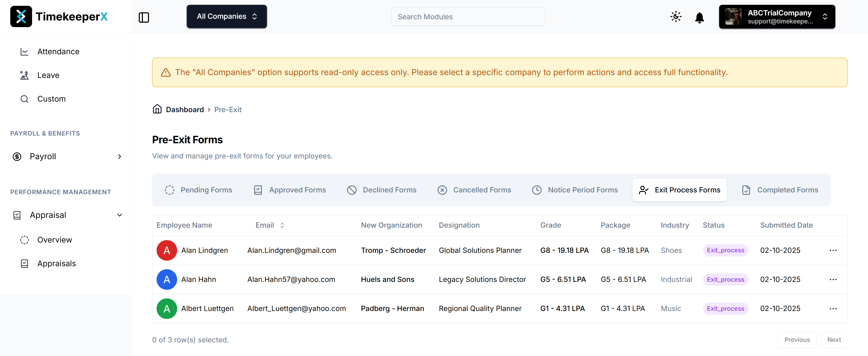Click the Employee Name column header
The height and width of the screenshot is (356, 868).
coord(184,225)
